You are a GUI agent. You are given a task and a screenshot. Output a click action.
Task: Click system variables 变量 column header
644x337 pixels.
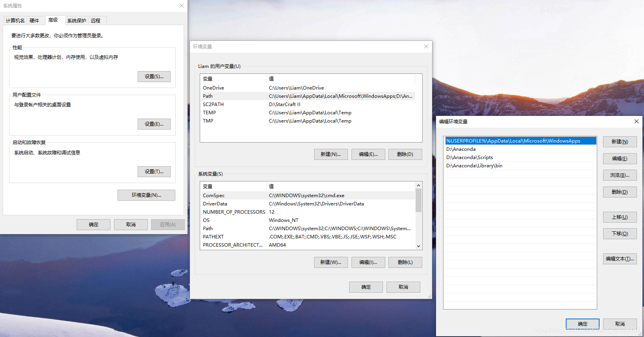[233, 187]
